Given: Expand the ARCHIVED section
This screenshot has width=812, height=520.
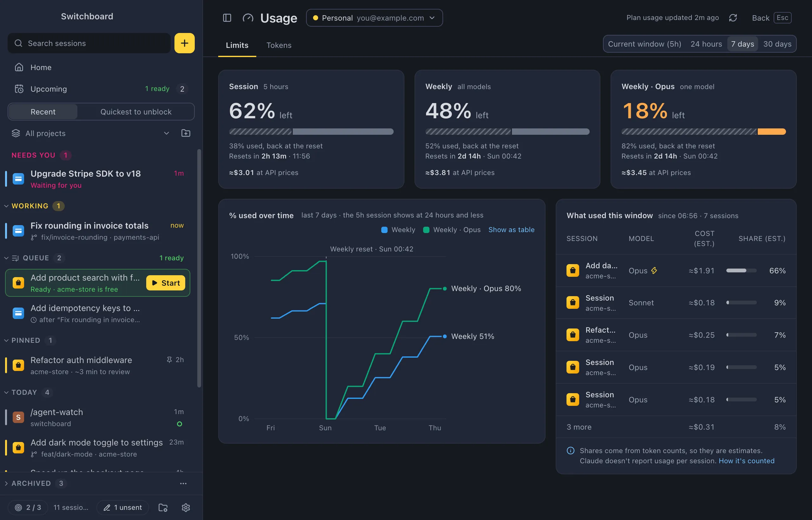Looking at the screenshot, I should click(6, 484).
